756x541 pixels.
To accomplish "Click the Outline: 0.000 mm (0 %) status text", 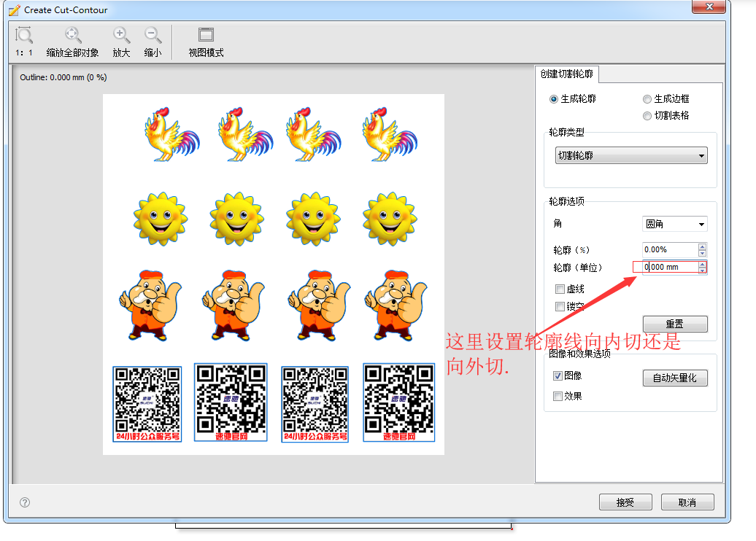I will coord(63,77).
